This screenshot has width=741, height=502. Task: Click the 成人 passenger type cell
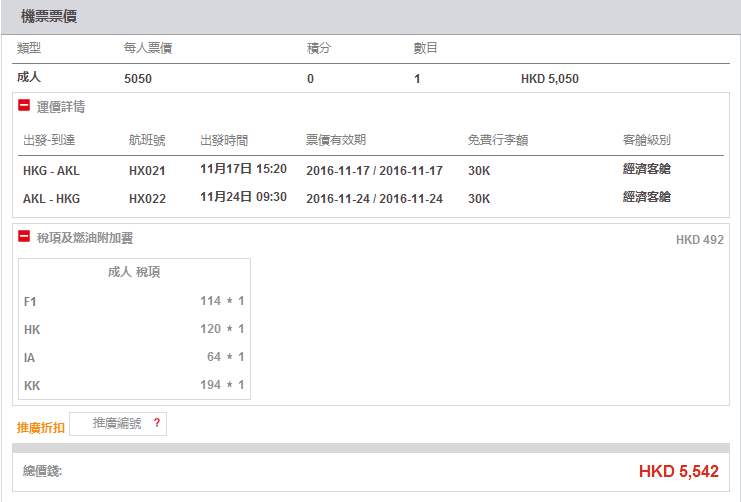(x=29, y=77)
